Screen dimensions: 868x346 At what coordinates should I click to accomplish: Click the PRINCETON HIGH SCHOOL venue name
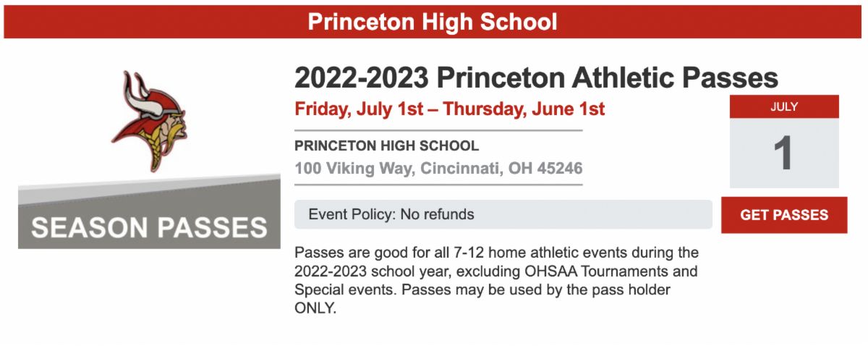pos(386,145)
